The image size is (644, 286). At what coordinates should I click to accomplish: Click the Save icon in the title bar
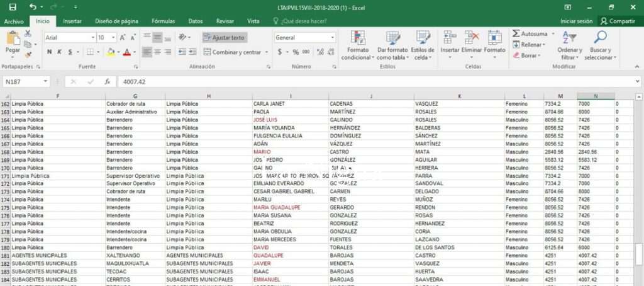pos(13,7)
